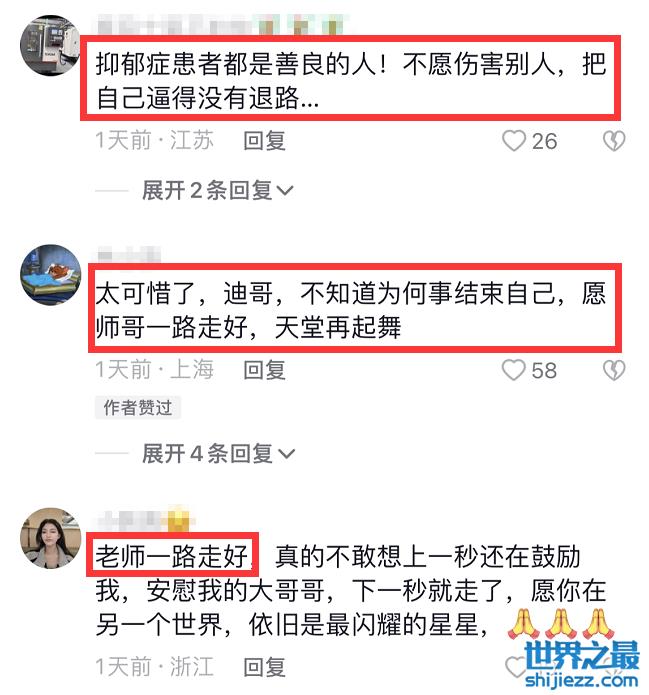Click the 作者赞过 tag

(138, 407)
